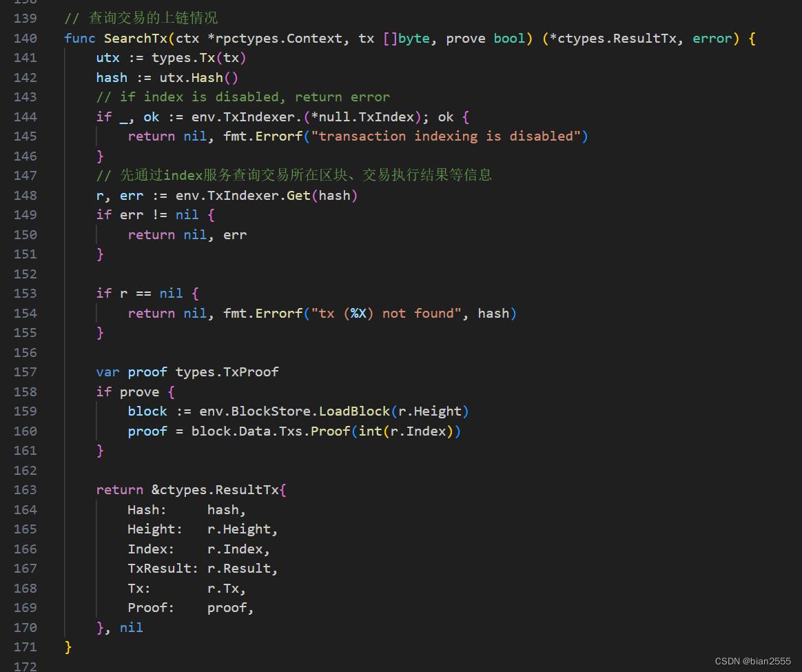
Task: Click the closing brace on line 171
Action: click(x=68, y=647)
